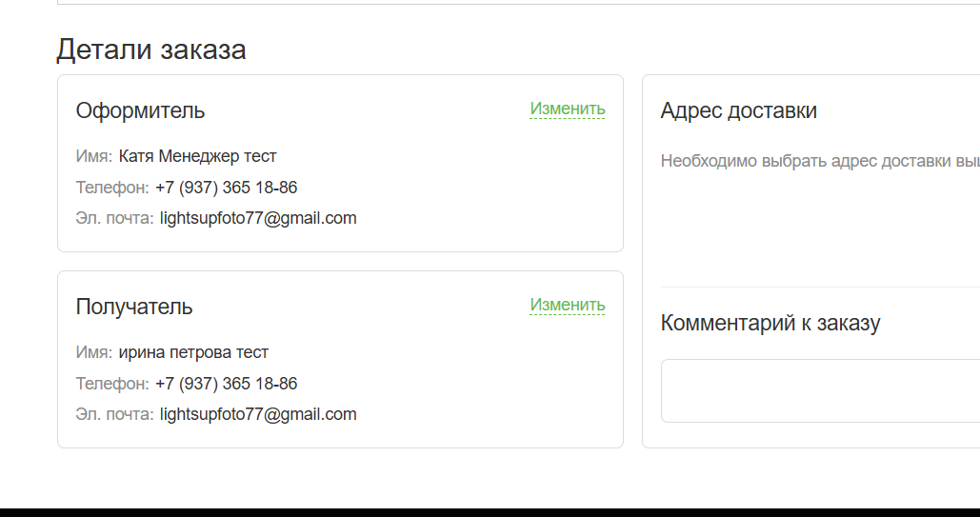Viewport: 980px width, 517px height.
Task: Click the Оформитель card title
Action: [x=140, y=110]
